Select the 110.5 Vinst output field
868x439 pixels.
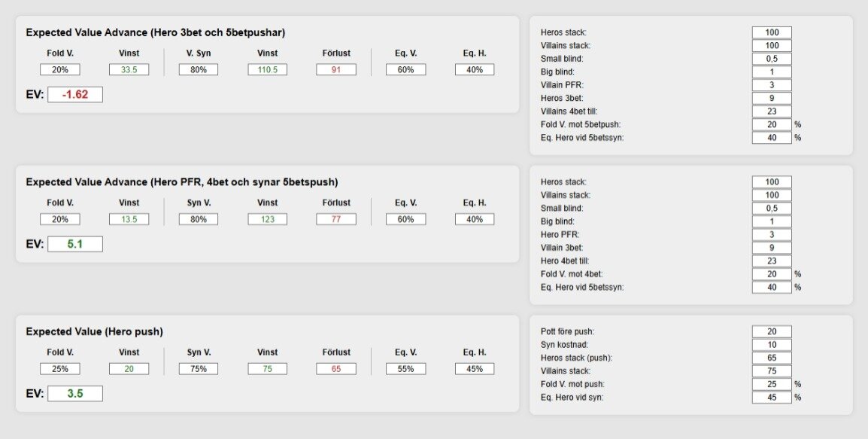coord(267,70)
